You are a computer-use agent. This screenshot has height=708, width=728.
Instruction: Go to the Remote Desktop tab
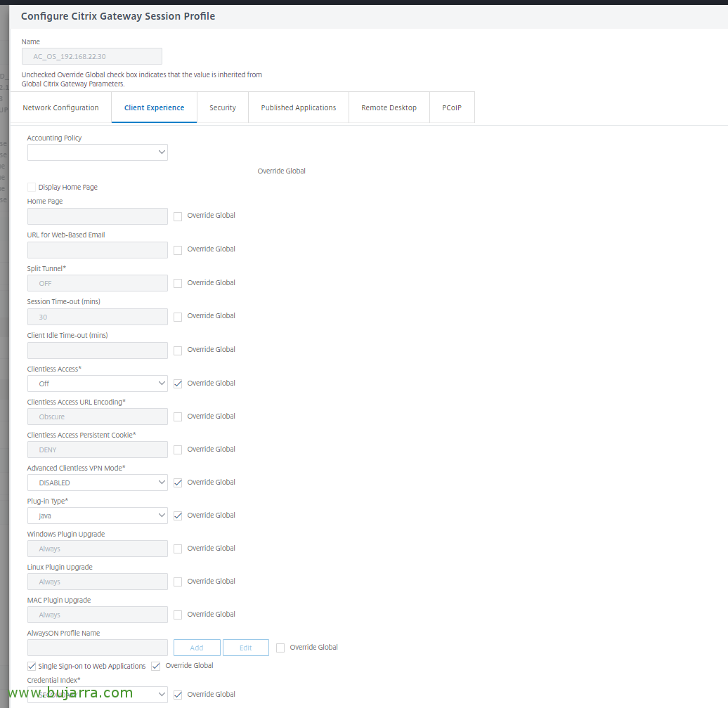[x=389, y=107]
